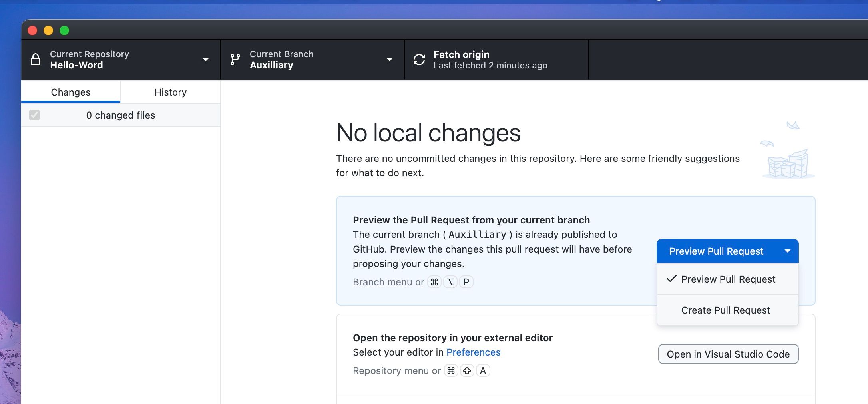Switch to the History tab
The image size is (868, 404).
point(170,92)
